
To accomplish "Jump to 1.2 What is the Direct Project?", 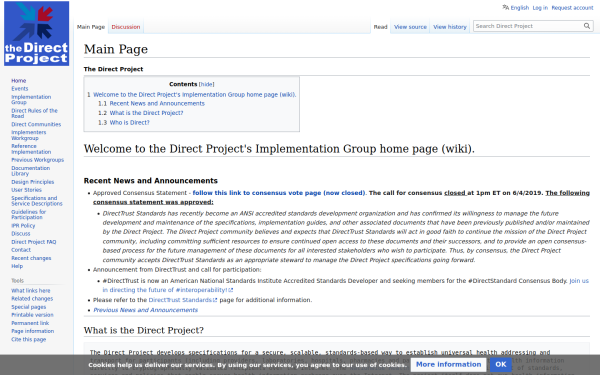I will (x=146, y=113).
